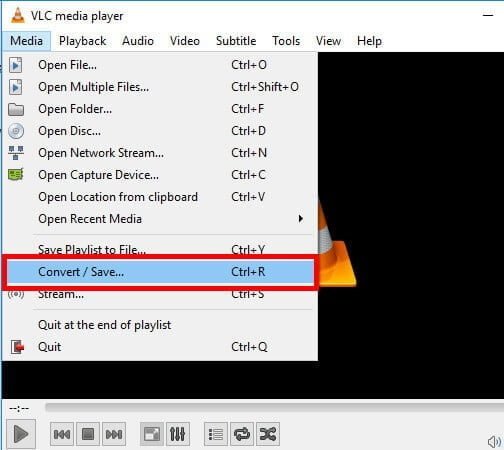Toggle the loop mode button

point(242,434)
